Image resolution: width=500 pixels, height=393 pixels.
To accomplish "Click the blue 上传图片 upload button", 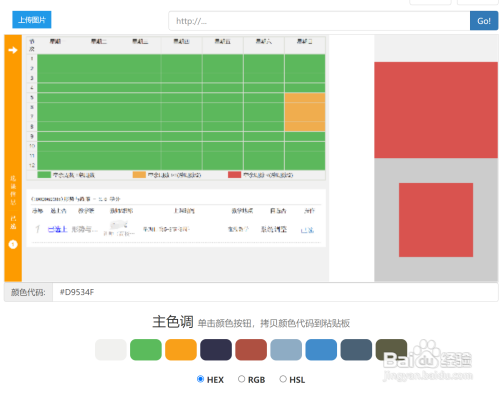I will pyautogui.click(x=32, y=20).
